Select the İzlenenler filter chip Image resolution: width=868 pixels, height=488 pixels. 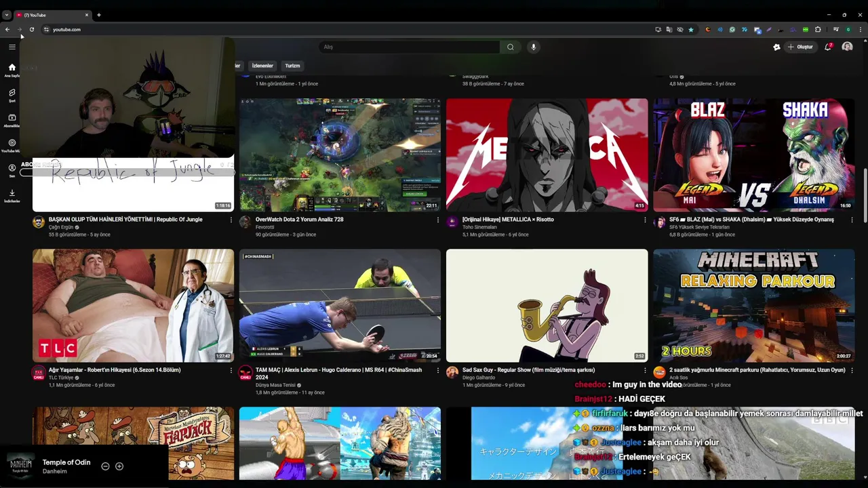pyautogui.click(x=262, y=66)
